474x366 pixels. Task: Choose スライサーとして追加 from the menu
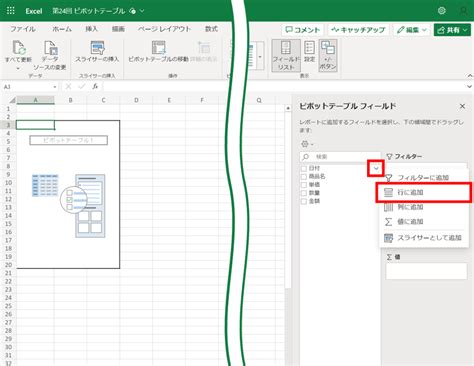tap(424, 238)
